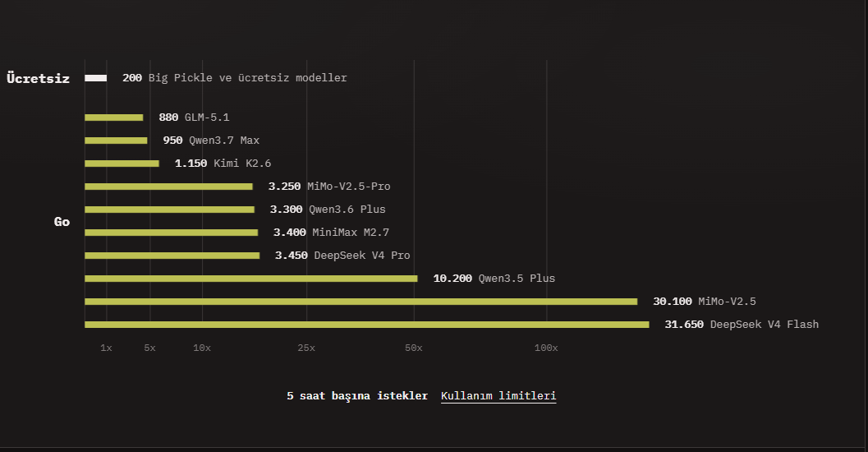Click the DeepSeek V4 Flash bar
This screenshot has height=452, width=868.
367,325
